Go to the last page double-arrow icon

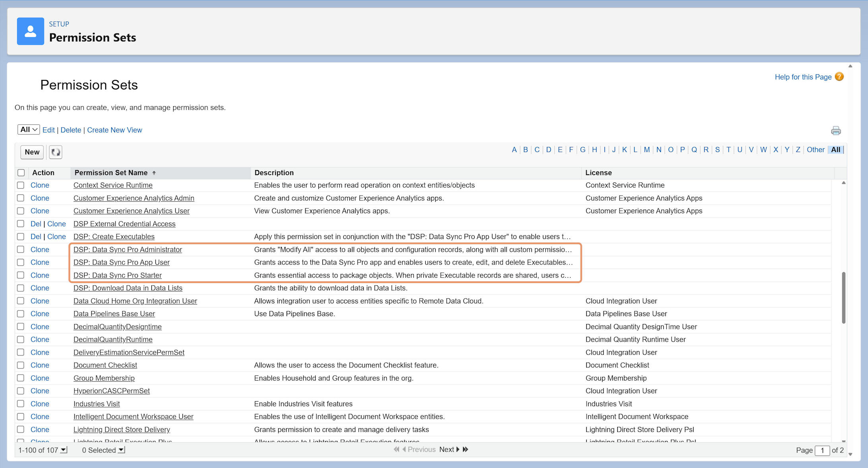coord(465,449)
